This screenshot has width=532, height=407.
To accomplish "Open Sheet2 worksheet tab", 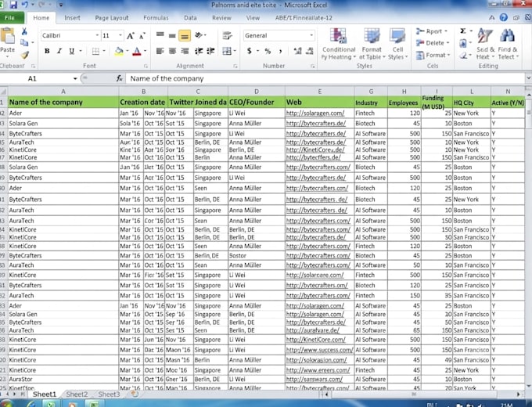I will (77, 394).
